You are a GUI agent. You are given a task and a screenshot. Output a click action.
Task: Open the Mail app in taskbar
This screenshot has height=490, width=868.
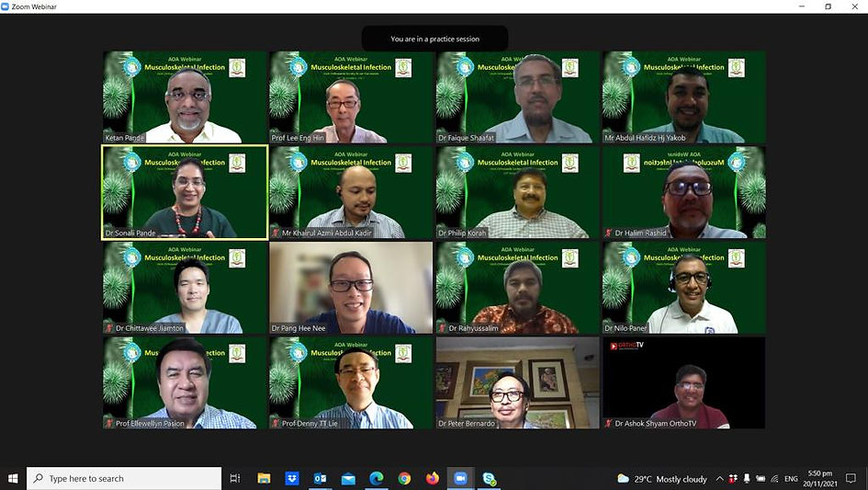point(348,478)
